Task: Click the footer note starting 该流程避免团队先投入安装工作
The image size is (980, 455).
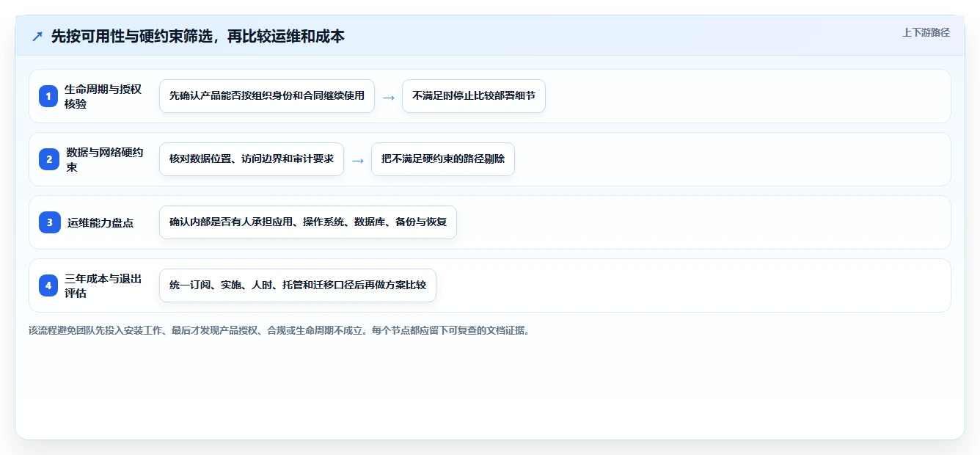Action: [279, 330]
